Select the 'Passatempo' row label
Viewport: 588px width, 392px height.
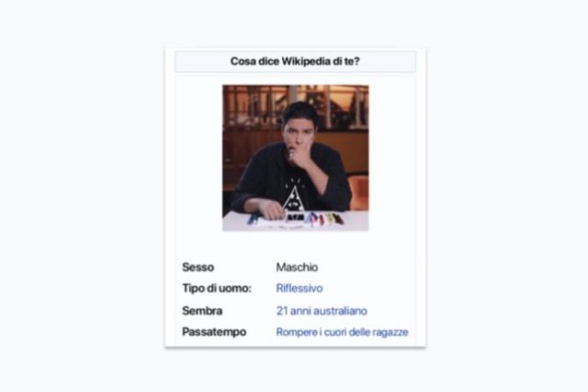[x=214, y=332]
